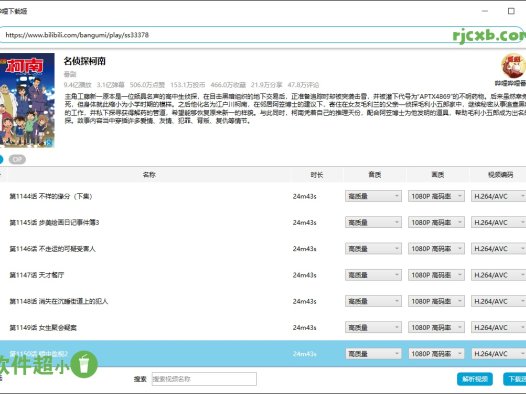Open audio quality dropdown for episode 1144
The height and width of the screenshot is (394, 526).
click(x=373, y=196)
